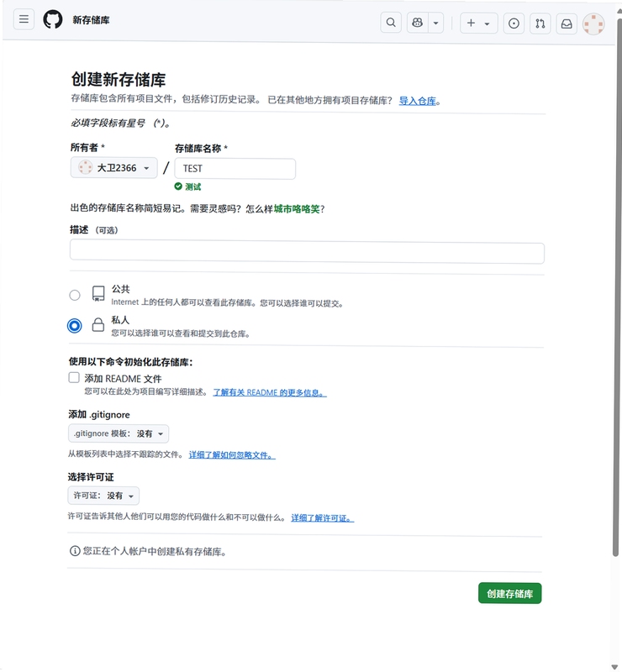Open the owner dropdown 大卫2366
Screen dimensions: 622x672
(x=114, y=167)
